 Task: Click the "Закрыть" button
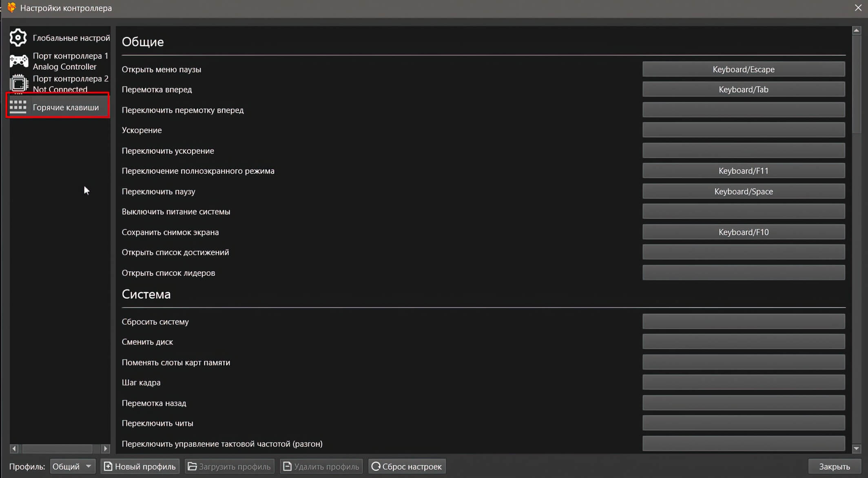[x=835, y=466]
